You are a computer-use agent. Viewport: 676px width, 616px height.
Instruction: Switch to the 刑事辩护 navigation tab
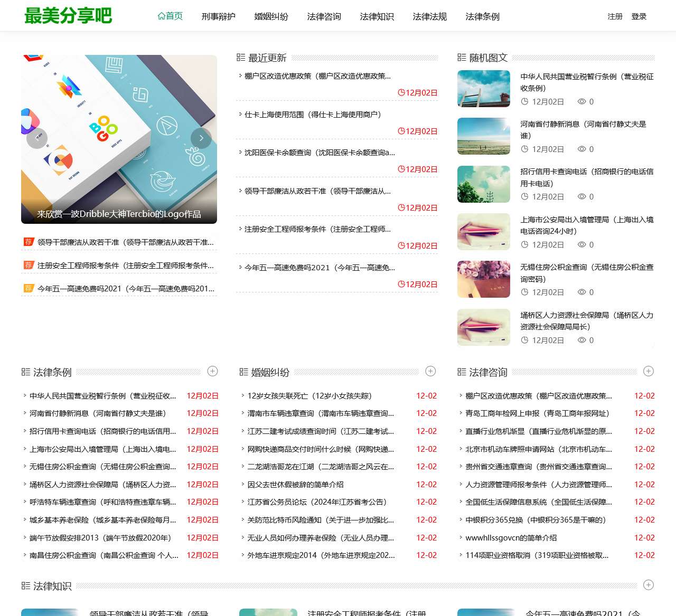click(x=218, y=16)
